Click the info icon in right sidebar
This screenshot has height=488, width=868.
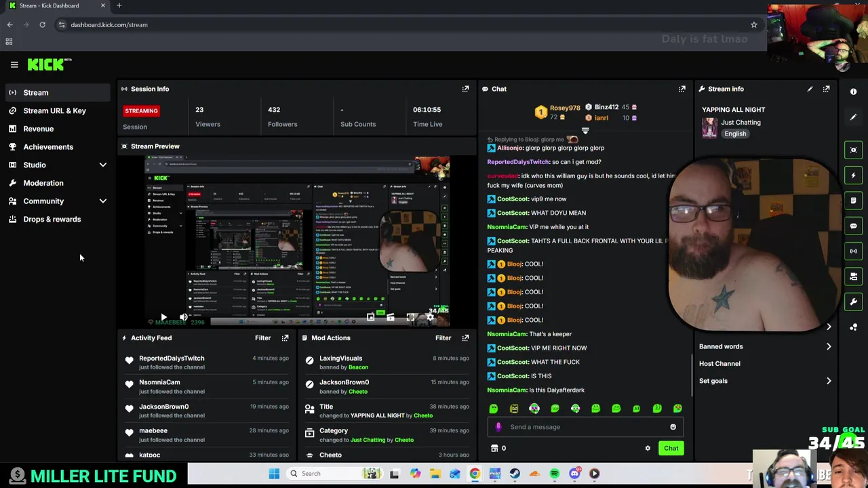(854, 91)
